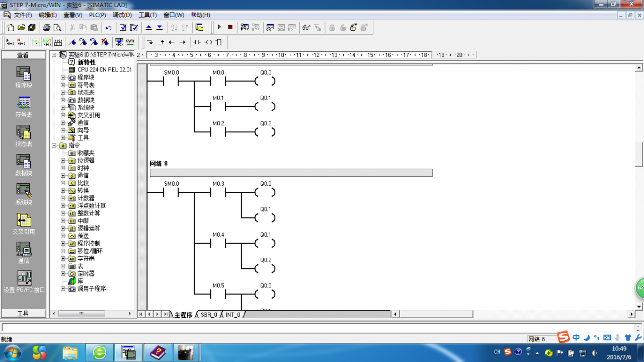Screen dimensions: 644x362
Task: Expand the 计数器 instruction folder
Action: point(63,198)
